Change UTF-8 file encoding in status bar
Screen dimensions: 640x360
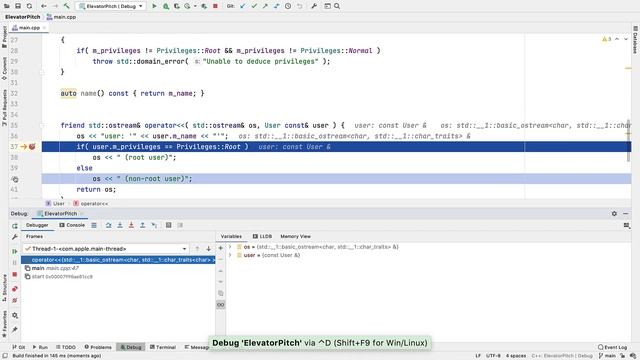point(493,356)
